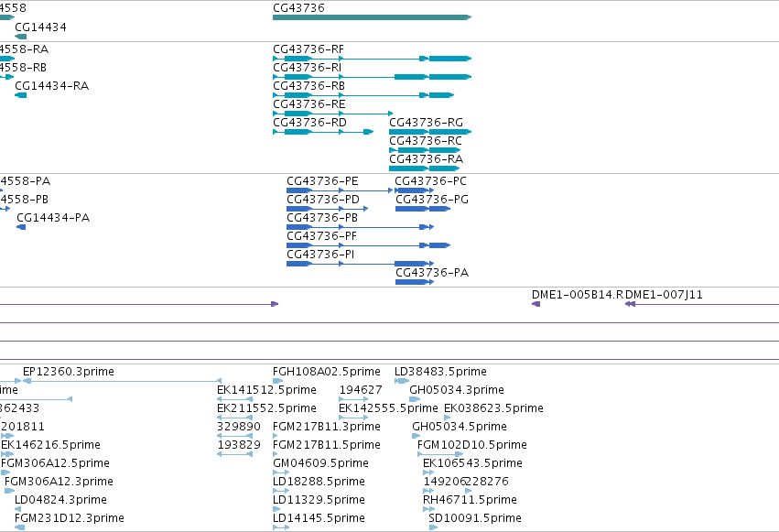Select the GM04609.5prime EST label
The image size is (779, 532).
[x=320, y=463]
